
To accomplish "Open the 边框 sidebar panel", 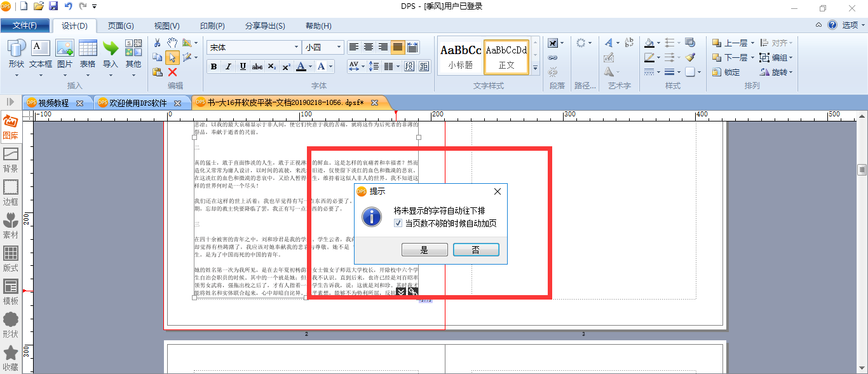I will pos(11,193).
